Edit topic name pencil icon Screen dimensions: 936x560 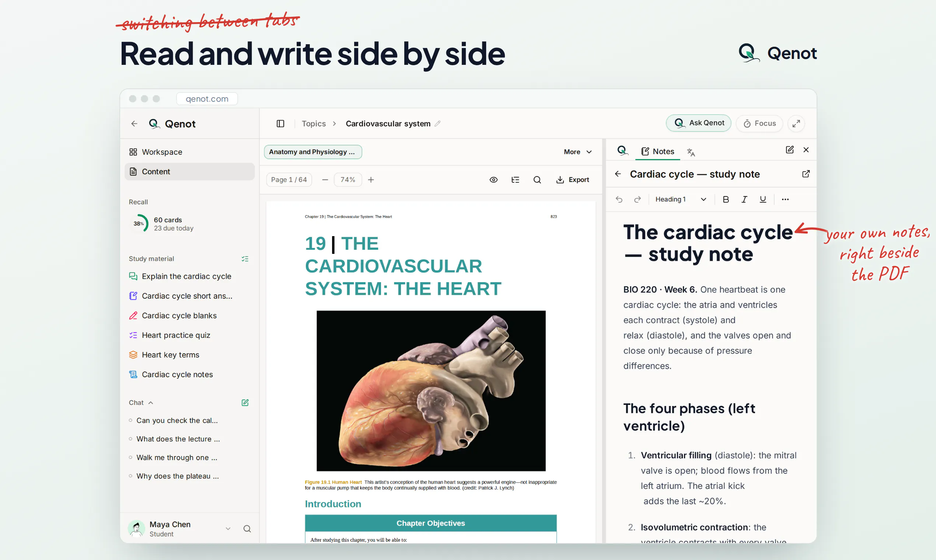tap(437, 123)
